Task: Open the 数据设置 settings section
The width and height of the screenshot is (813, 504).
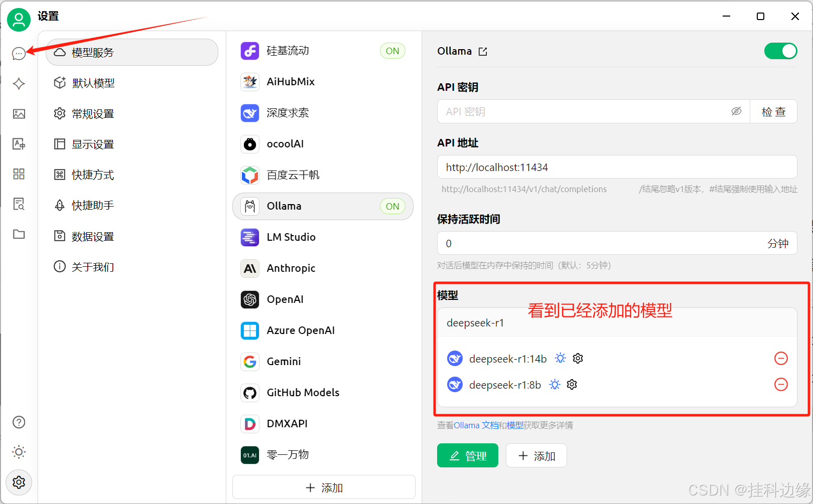Action: [x=132, y=236]
